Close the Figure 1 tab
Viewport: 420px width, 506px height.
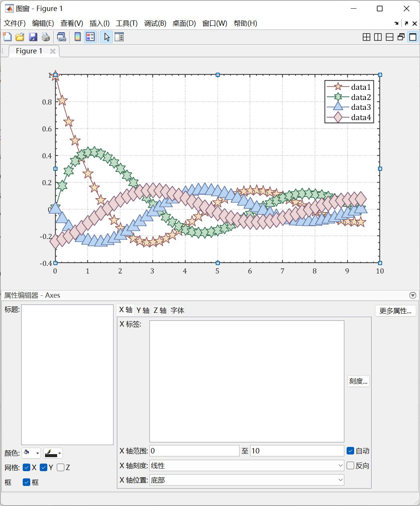click(53, 51)
